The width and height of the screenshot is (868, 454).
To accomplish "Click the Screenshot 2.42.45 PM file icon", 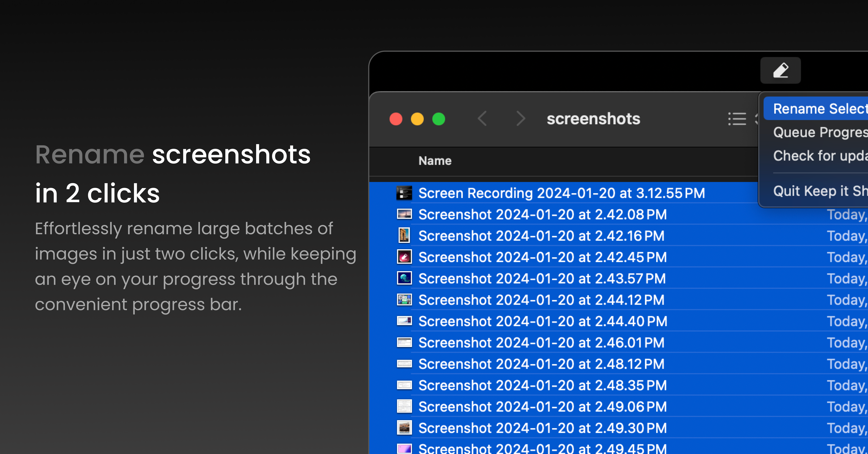I will [404, 257].
